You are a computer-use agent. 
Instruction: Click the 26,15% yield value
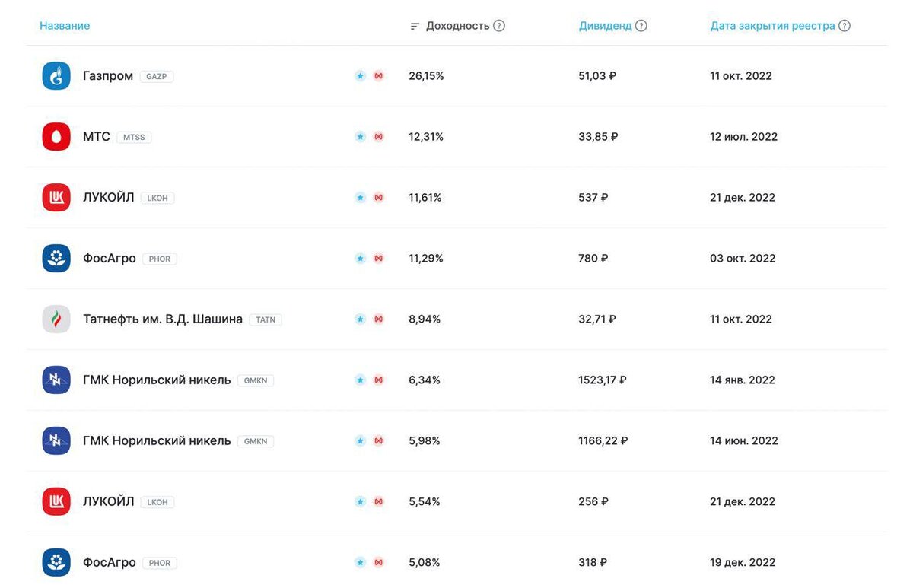click(x=426, y=76)
